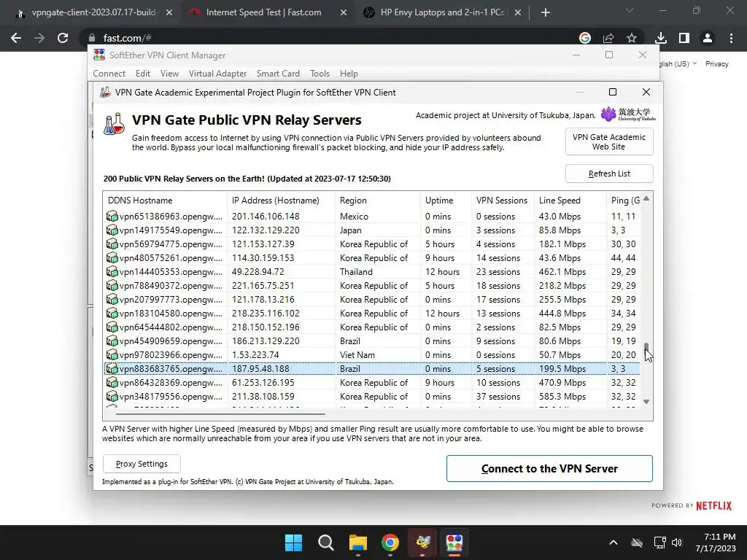The image size is (747, 560).
Task: Show hidden tray icons chevron
Action: pos(614,542)
